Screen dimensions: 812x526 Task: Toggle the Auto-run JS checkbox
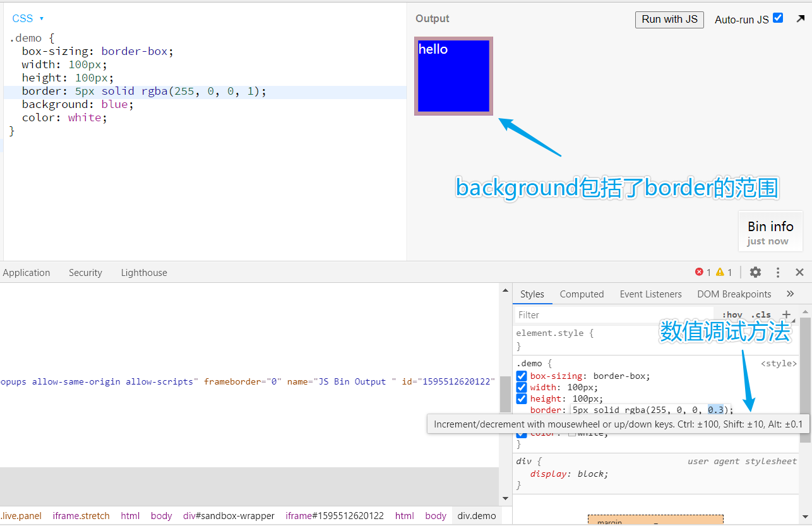pos(778,18)
